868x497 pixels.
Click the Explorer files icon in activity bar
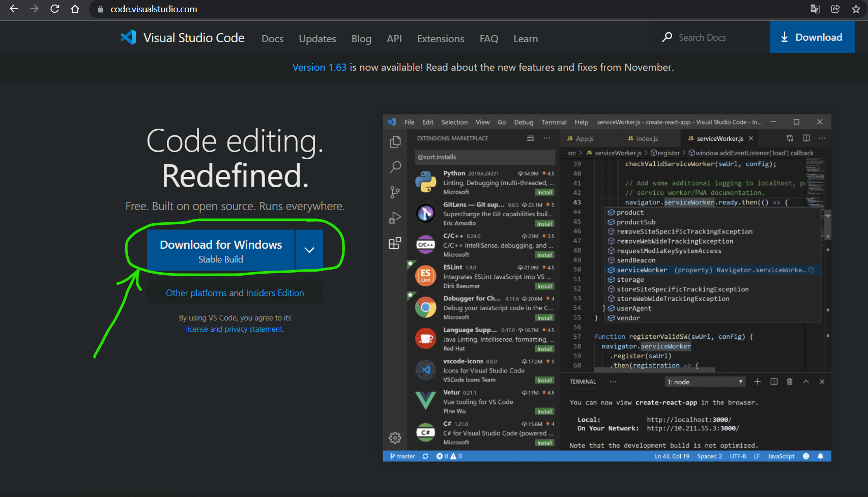coord(395,142)
